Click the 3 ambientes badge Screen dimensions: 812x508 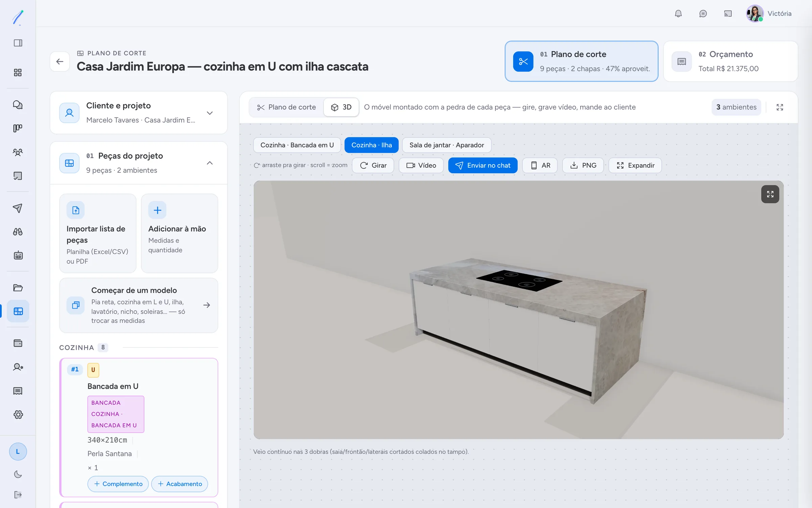coord(736,107)
